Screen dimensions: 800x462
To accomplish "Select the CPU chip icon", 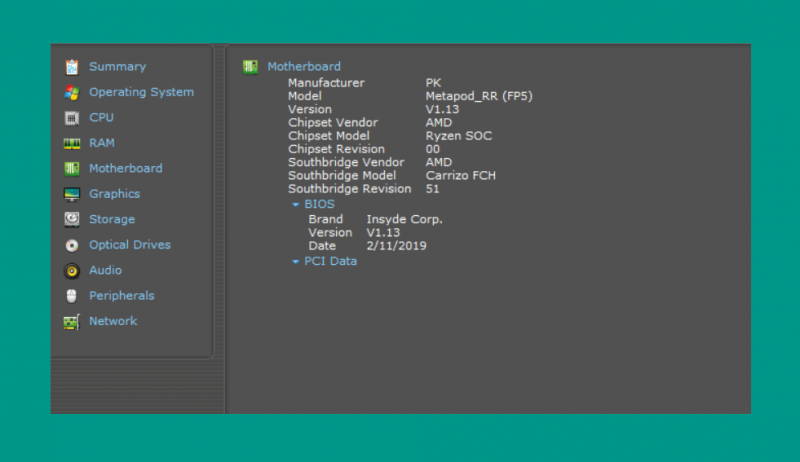I will point(72,118).
